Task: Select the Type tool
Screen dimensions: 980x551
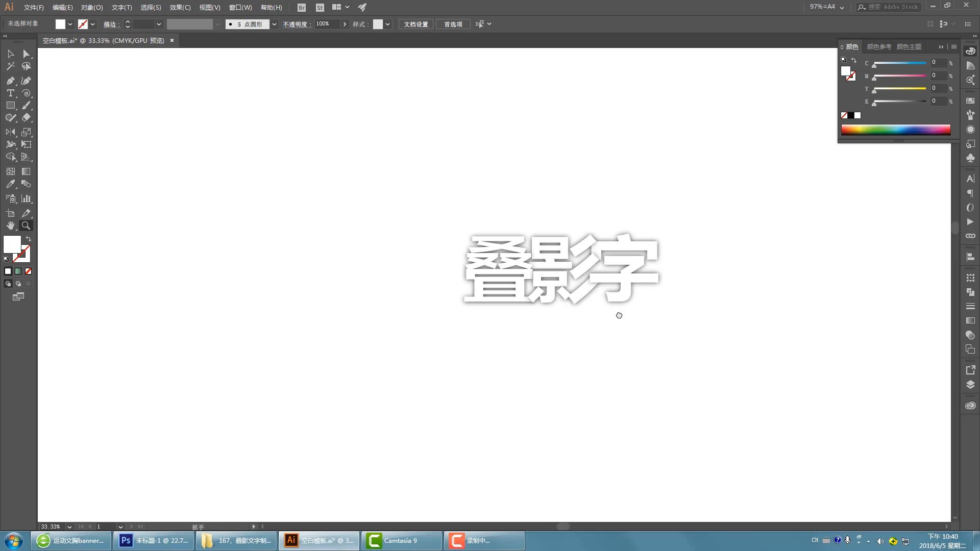Action: pos(10,93)
